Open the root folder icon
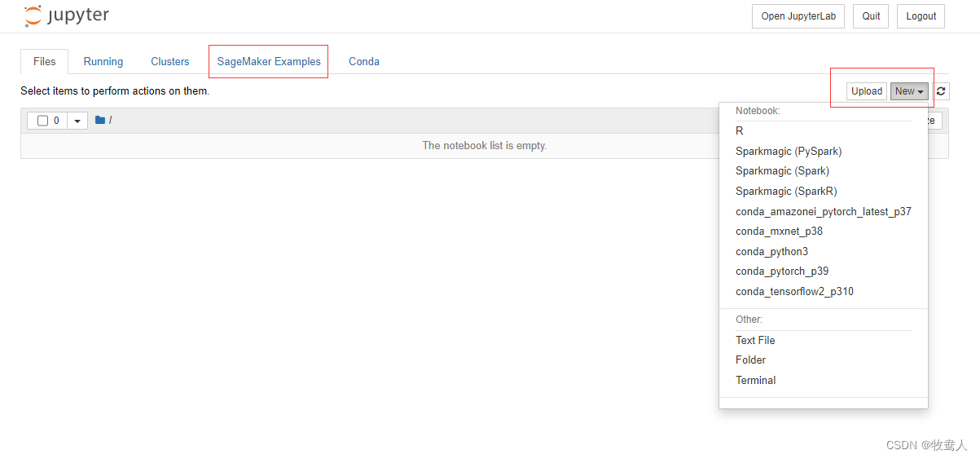Viewport: 980px width, 459px height. pos(100,121)
